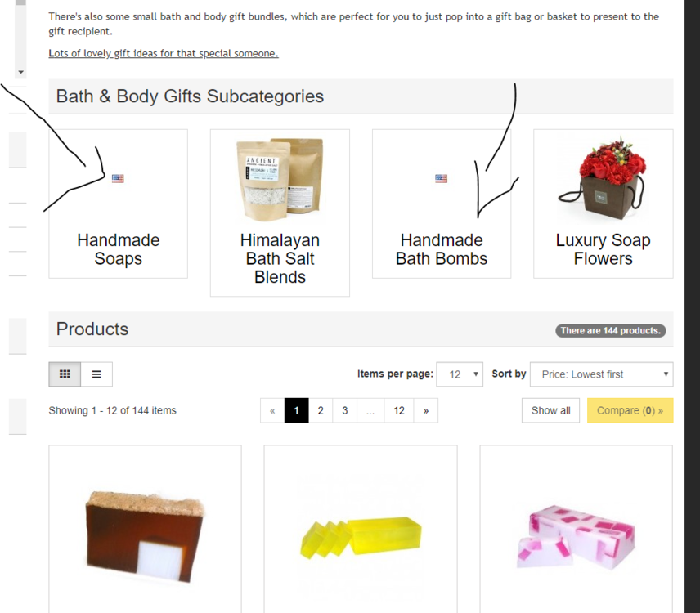The image size is (700, 613).
Task: Click the Handmade Soaps placeholder flag image
Action: coord(118,178)
